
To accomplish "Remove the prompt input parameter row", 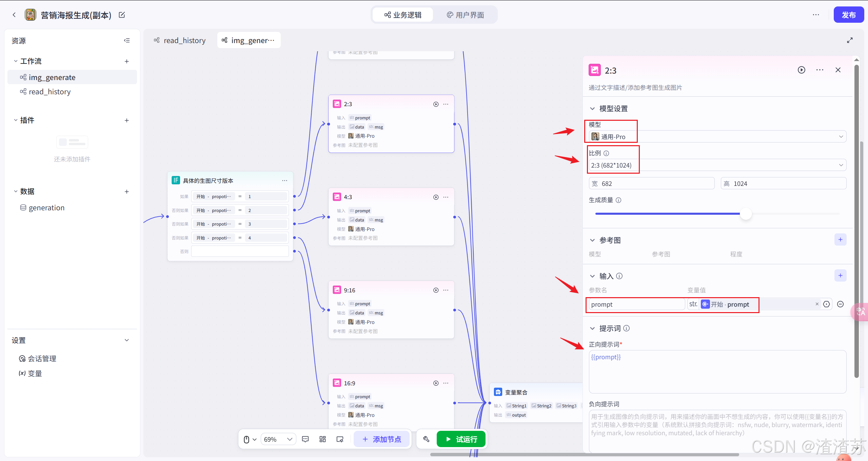I will pyautogui.click(x=840, y=304).
